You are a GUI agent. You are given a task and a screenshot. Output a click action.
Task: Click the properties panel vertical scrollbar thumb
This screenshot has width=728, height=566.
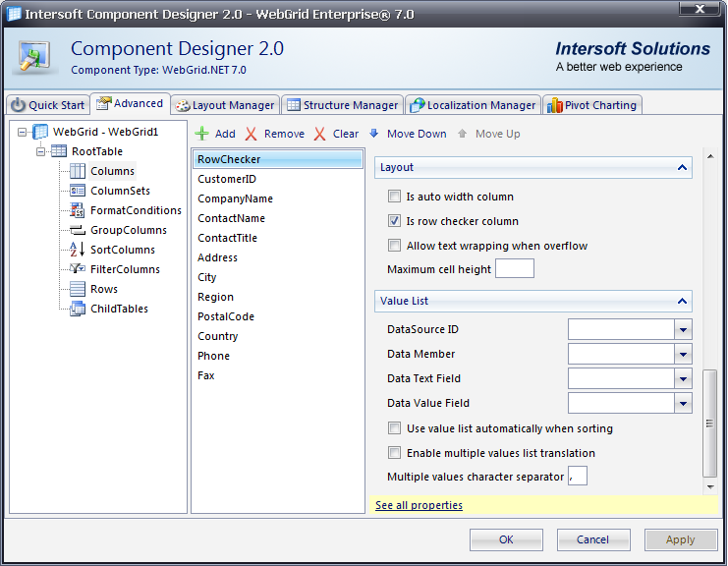tap(710, 423)
